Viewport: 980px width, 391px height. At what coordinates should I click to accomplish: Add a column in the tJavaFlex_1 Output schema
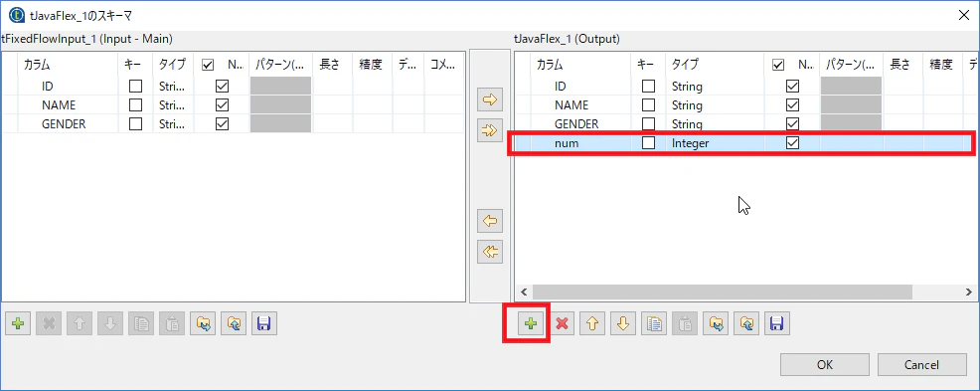coord(530,323)
